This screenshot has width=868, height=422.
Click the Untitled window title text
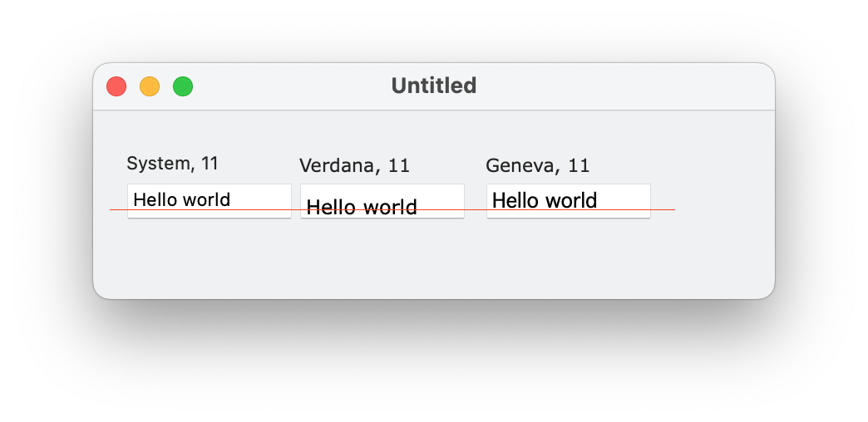[x=433, y=86]
